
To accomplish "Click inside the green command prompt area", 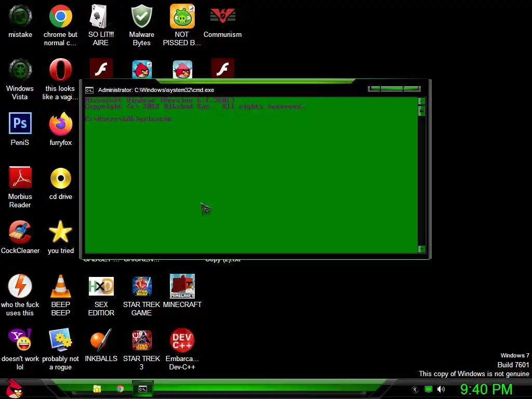I will 251,175.
